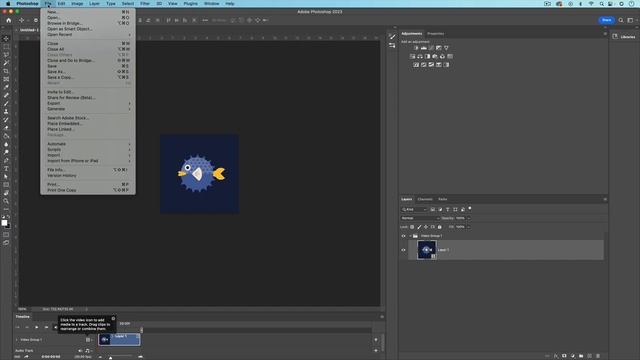Select the Path Selection tool

(x=6, y=177)
